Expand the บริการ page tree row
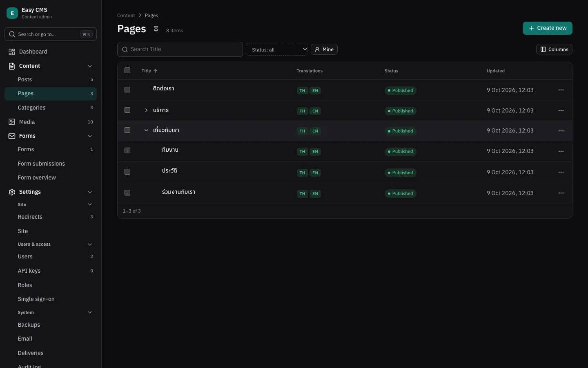Viewport: 588px width, 368px height. tap(146, 110)
